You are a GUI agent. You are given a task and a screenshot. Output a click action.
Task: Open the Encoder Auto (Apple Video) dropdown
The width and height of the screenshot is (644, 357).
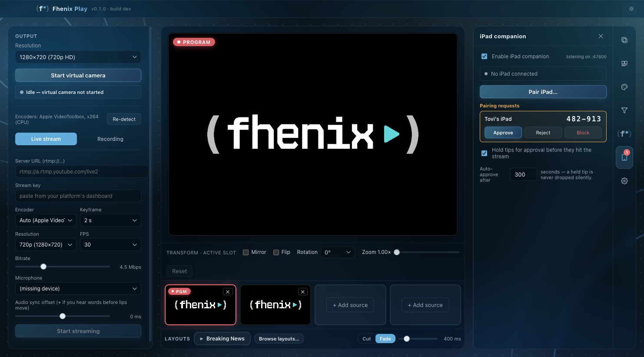[x=46, y=220]
